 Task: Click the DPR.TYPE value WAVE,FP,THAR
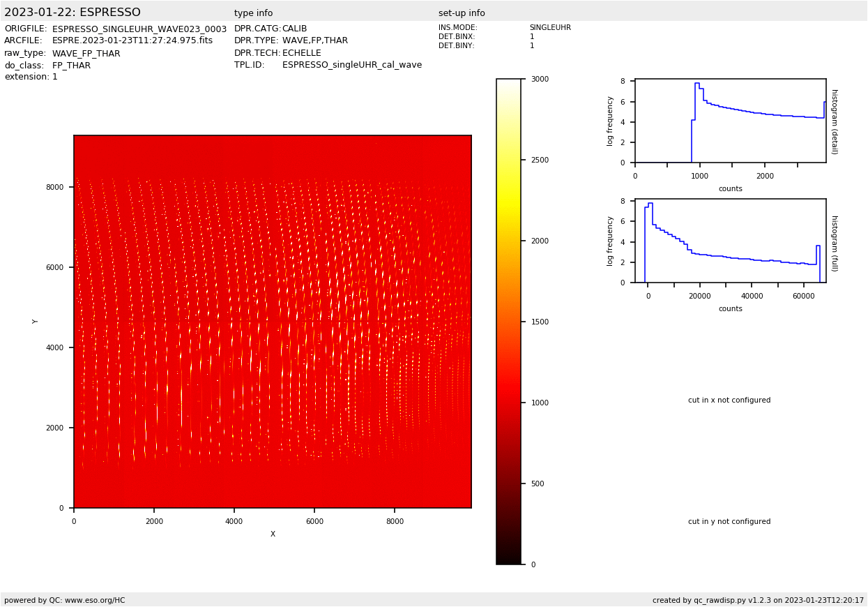pyautogui.click(x=314, y=41)
